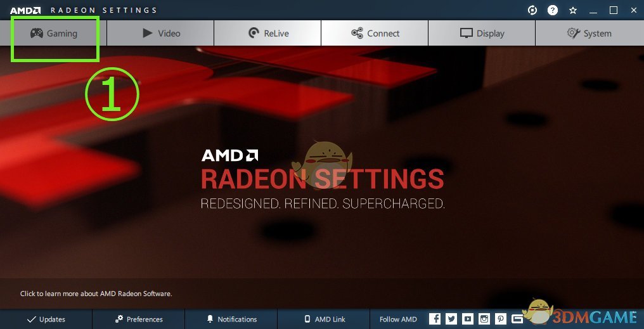The width and height of the screenshot is (644, 329).
Task: Open the Display tab
Action: (x=482, y=33)
